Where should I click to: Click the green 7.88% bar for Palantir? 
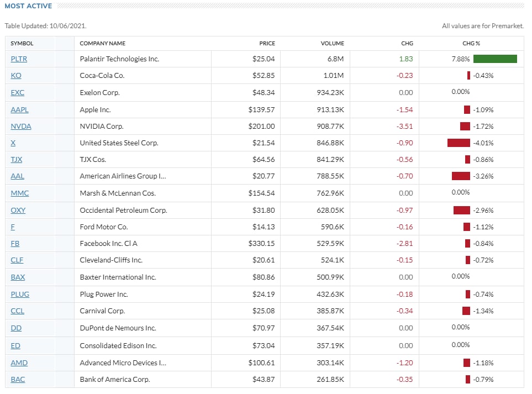tap(495, 59)
